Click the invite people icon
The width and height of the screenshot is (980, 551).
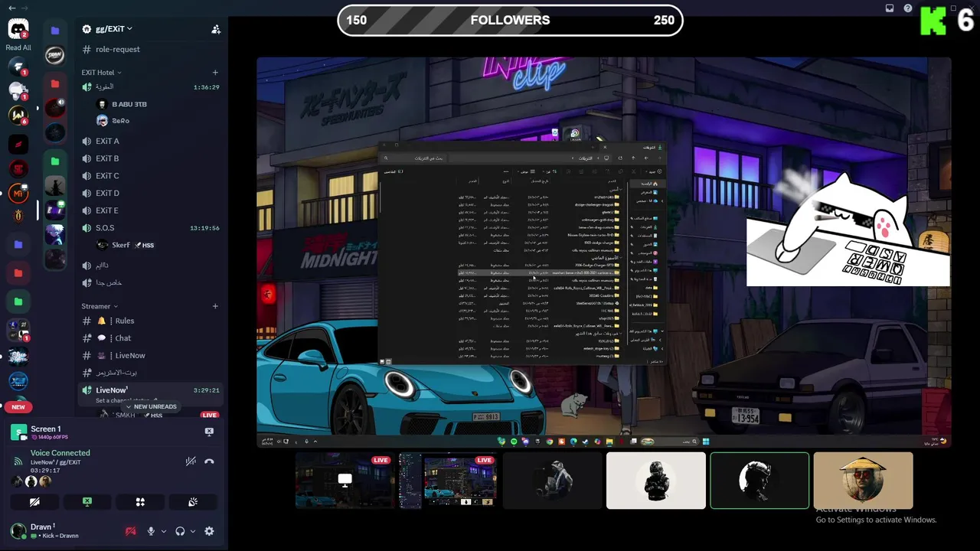tap(216, 29)
